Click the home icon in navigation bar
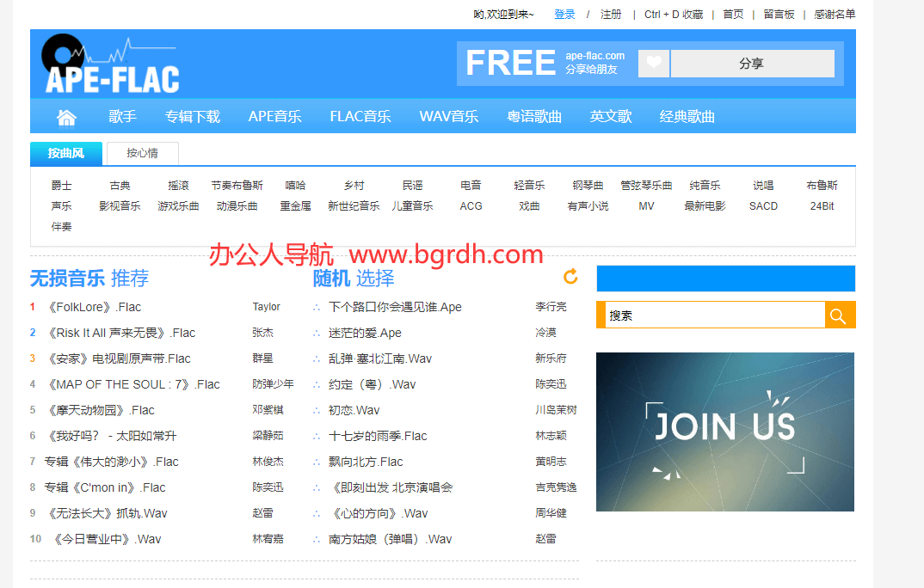The width and height of the screenshot is (924, 588). (x=66, y=117)
